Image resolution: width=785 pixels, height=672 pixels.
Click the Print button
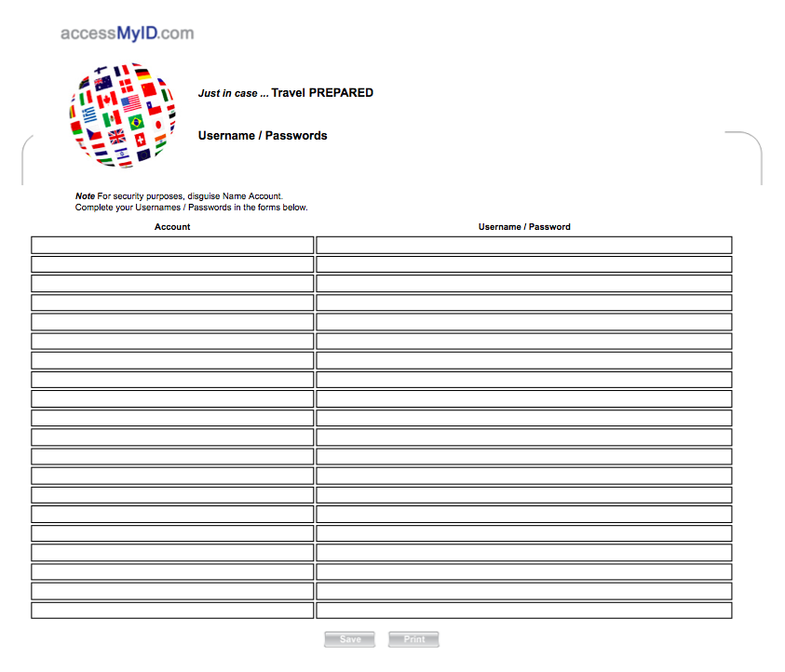[413, 639]
